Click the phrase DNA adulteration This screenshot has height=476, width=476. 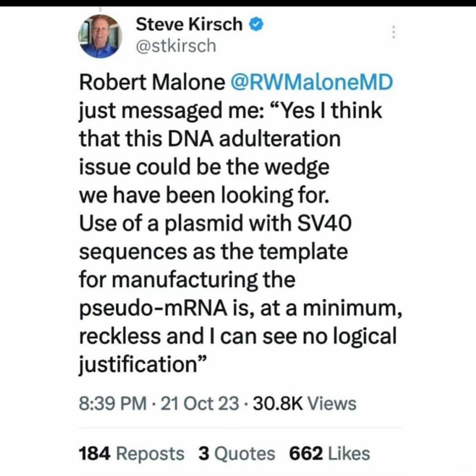[253, 138]
